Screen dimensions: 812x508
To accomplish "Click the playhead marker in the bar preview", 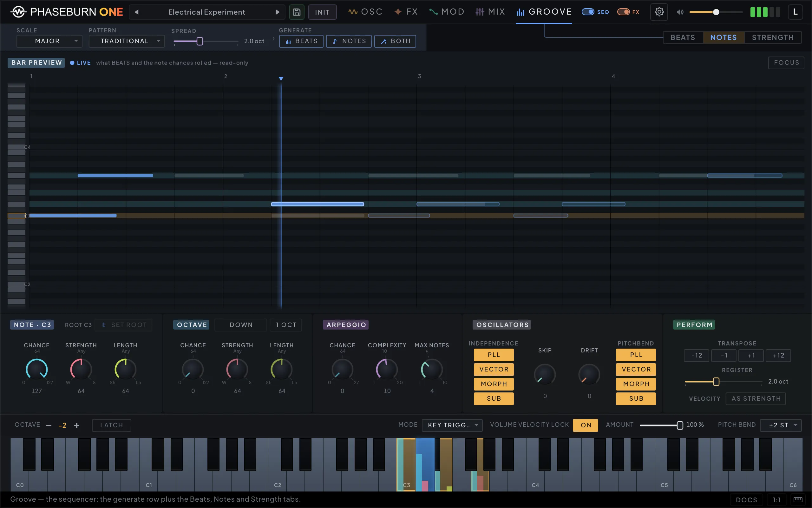I will (281, 78).
